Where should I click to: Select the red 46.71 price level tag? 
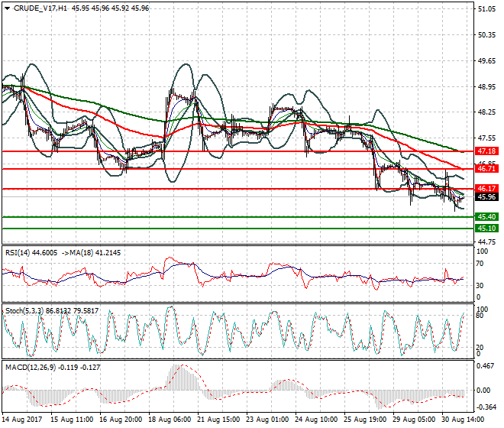[486, 168]
